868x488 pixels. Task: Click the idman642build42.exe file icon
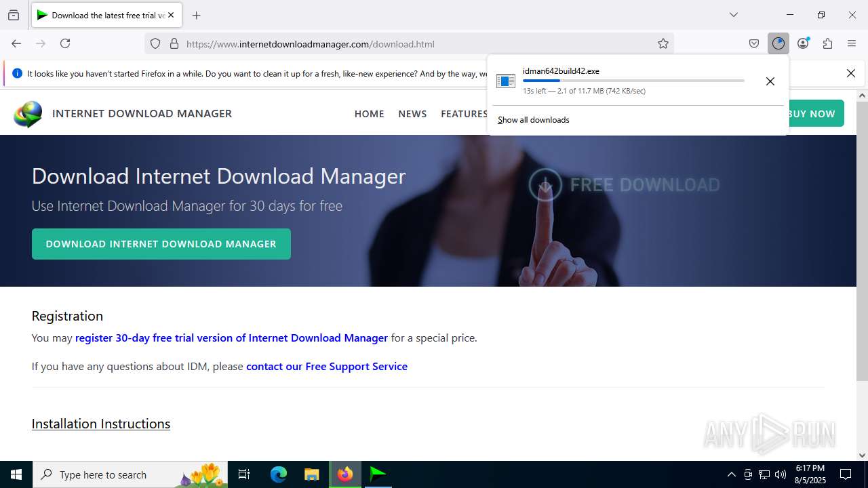(x=506, y=81)
